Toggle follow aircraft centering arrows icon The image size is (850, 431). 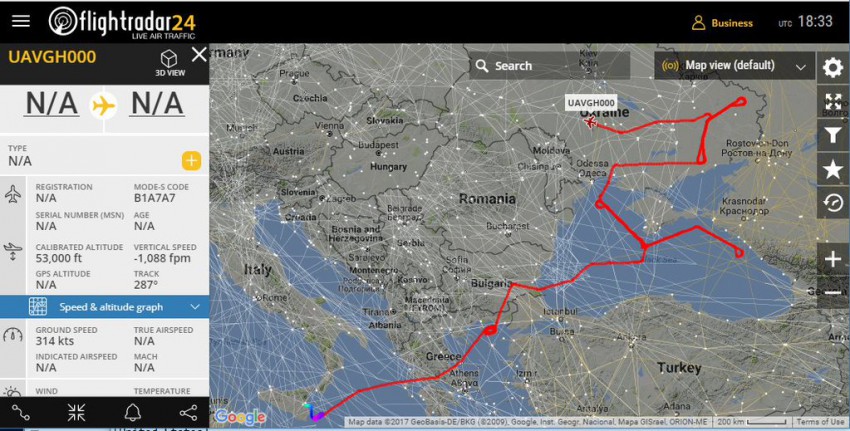[x=77, y=412]
